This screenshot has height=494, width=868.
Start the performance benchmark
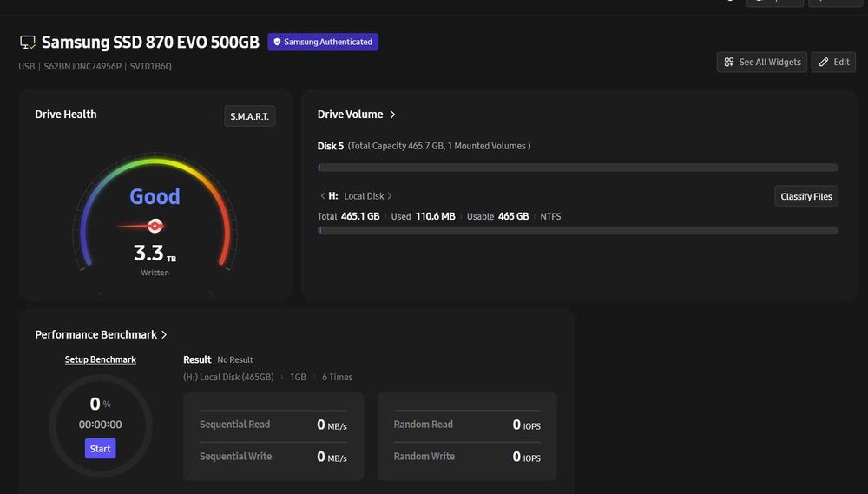click(100, 449)
